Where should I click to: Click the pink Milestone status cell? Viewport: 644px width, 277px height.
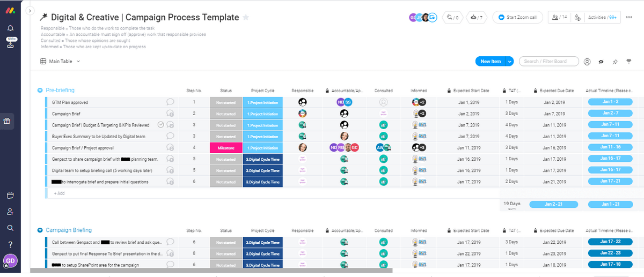click(226, 148)
